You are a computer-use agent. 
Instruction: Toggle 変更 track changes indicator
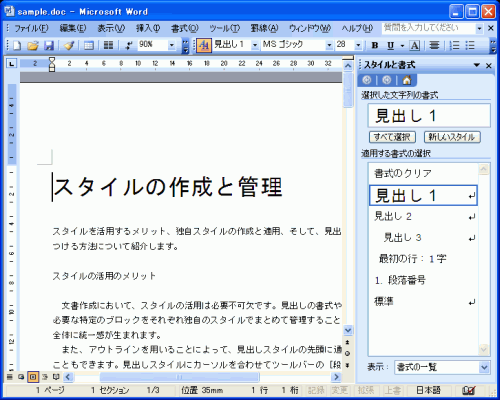tap(340, 390)
